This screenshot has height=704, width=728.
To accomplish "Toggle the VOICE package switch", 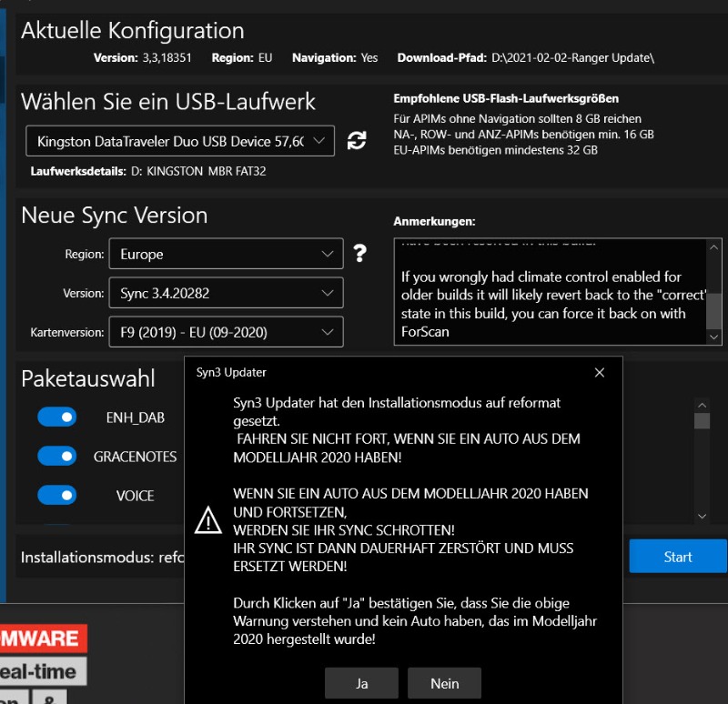I will coord(56,495).
